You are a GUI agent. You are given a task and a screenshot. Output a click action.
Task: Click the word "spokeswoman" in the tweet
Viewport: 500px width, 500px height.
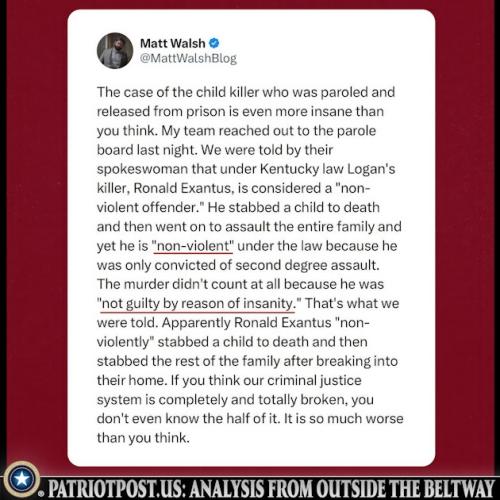142,169
